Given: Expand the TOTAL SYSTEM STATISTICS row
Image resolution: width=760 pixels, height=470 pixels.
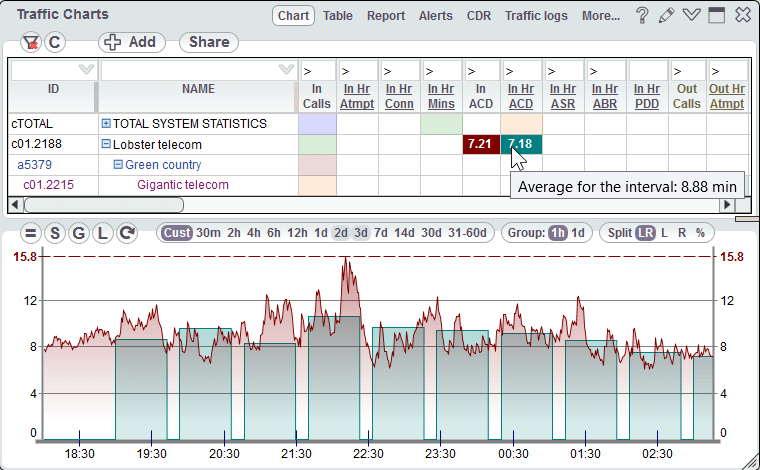Looking at the screenshot, I should pyautogui.click(x=106, y=124).
